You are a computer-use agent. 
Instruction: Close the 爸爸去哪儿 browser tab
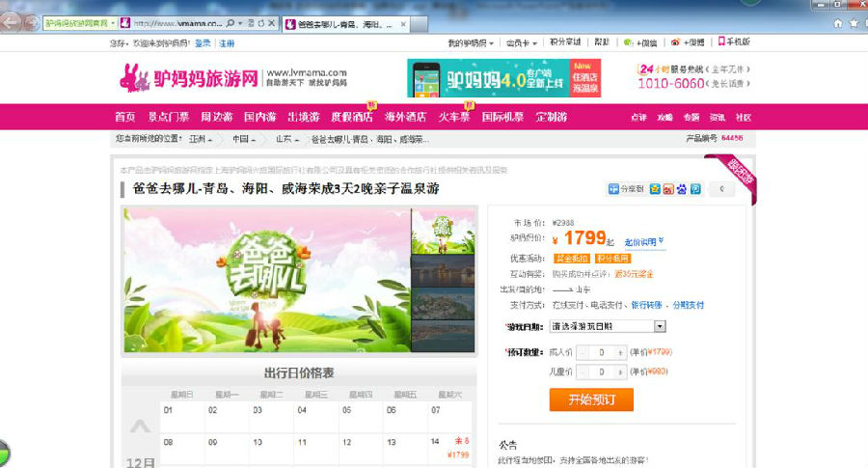coord(403,24)
